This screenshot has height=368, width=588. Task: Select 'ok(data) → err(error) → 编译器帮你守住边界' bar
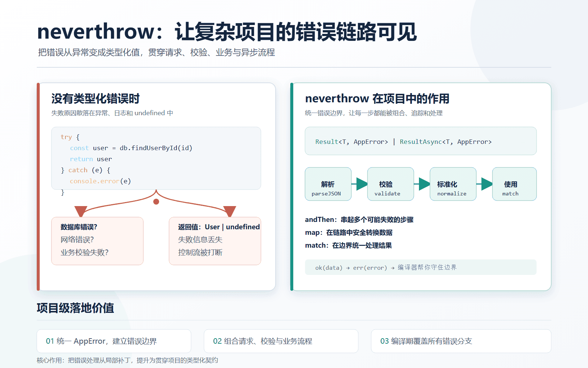tap(421, 267)
